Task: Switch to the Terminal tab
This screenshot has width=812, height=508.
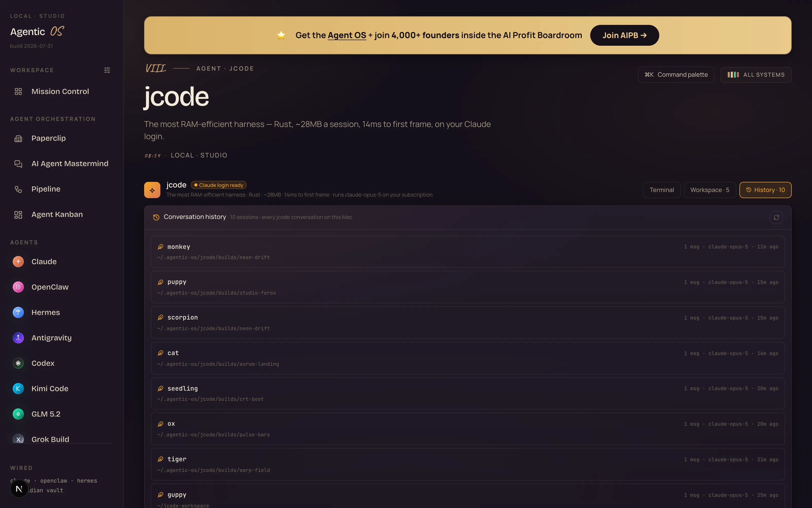Action: click(662, 190)
